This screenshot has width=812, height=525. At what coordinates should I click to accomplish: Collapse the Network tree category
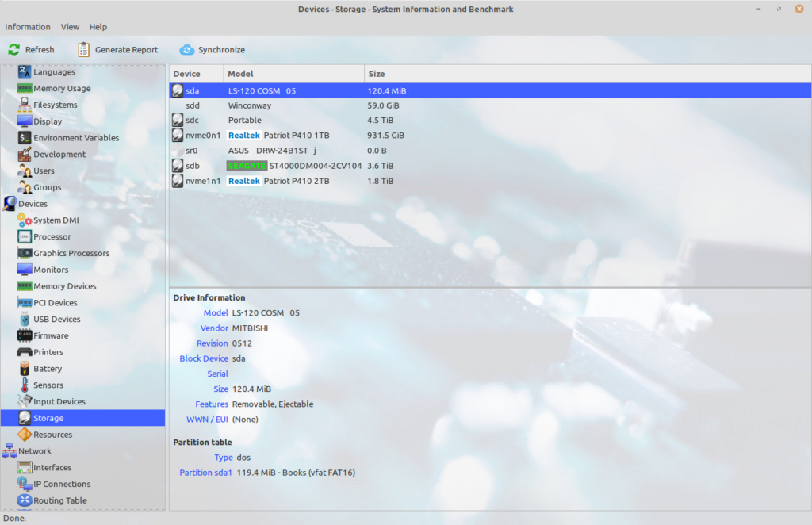tap(10, 451)
